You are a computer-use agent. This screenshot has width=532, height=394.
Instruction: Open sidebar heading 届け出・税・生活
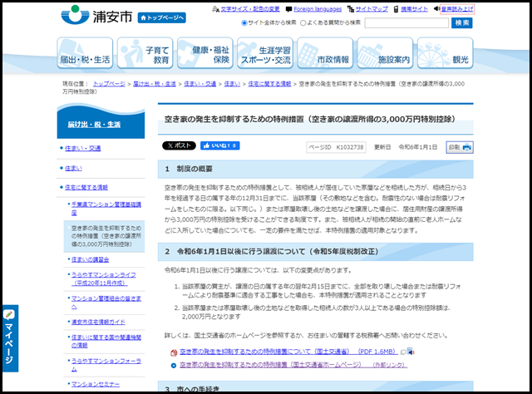(x=94, y=125)
